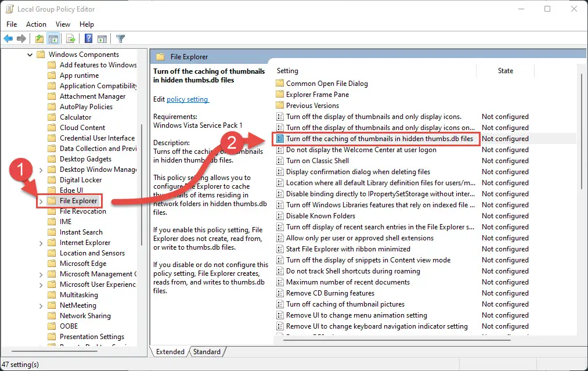Select 'Allow only per user or approved shell extensions'
The height and width of the screenshot is (371, 588).
[360, 238]
